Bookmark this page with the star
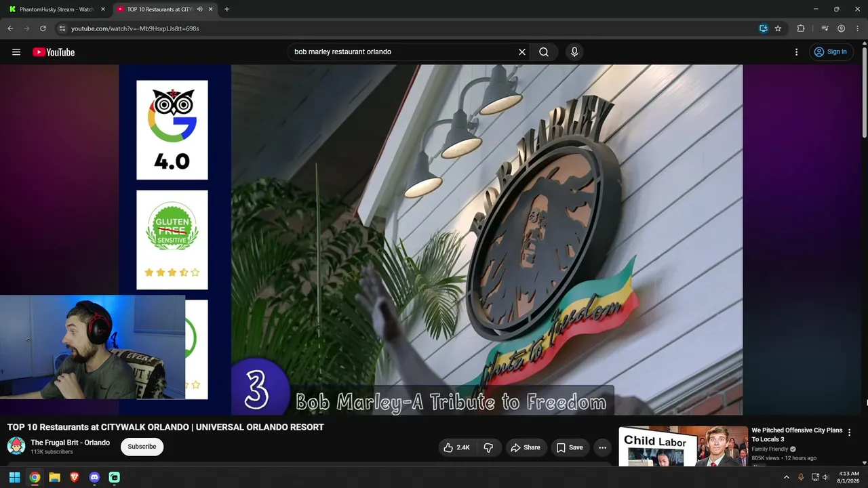The image size is (868, 488). pyautogui.click(x=778, y=28)
